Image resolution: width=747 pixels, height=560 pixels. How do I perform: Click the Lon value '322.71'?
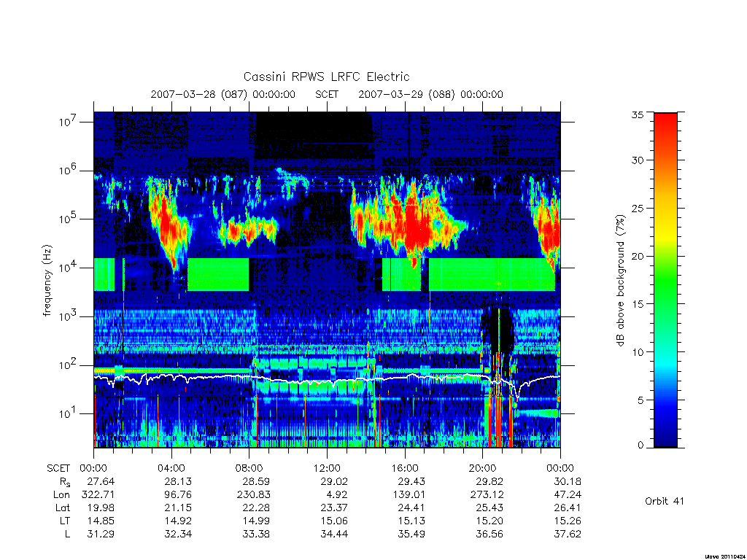(98, 495)
